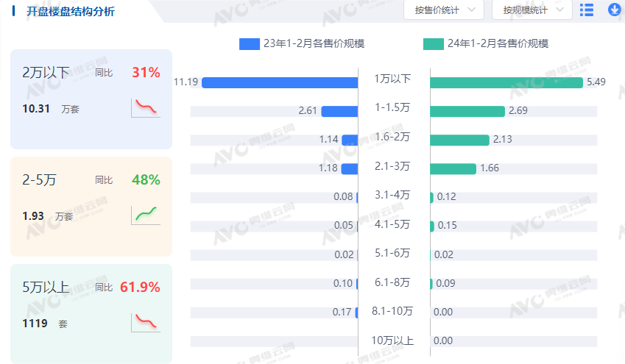Click the green 5.49 bar for 1万以下

pos(506,82)
